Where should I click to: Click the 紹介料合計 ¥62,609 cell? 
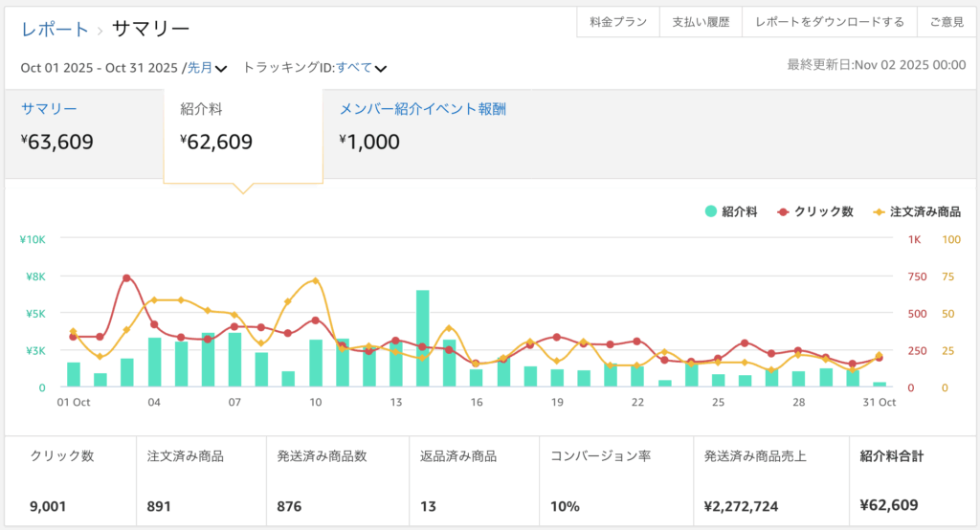pos(912,480)
